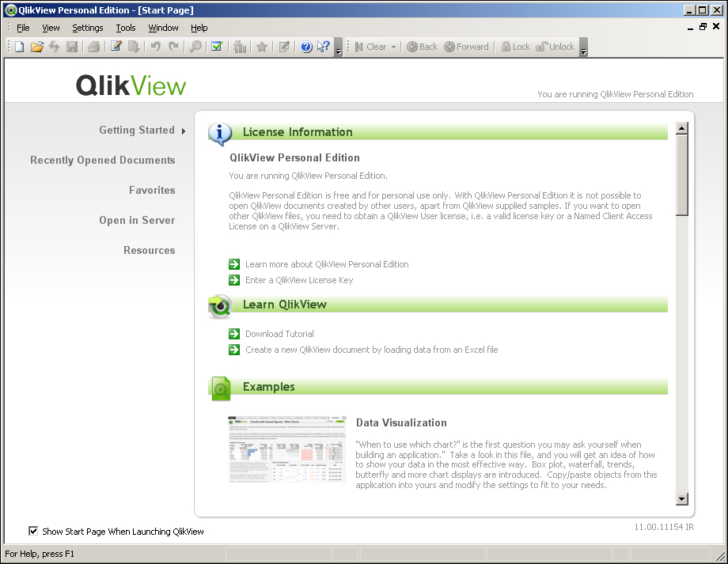Image resolution: width=728 pixels, height=564 pixels.
Task: Open the Tools menu
Action: coord(125,27)
